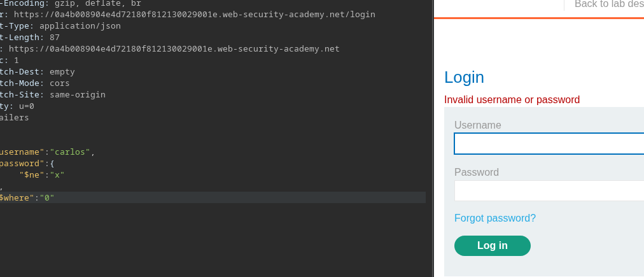Click the trailers header line
Screen dimensions: 644x277
(14, 118)
